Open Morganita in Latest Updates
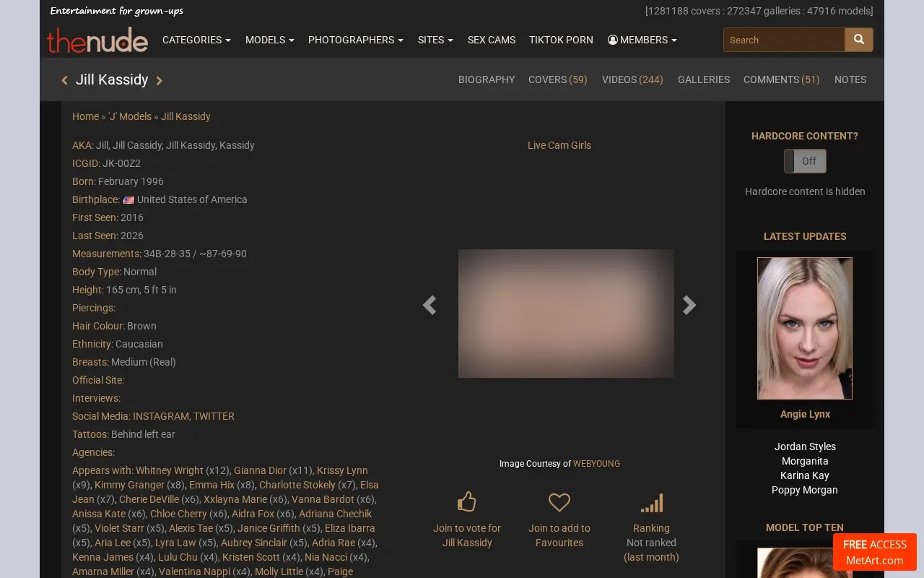The height and width of the screenshot is (578, 924). 805,461
